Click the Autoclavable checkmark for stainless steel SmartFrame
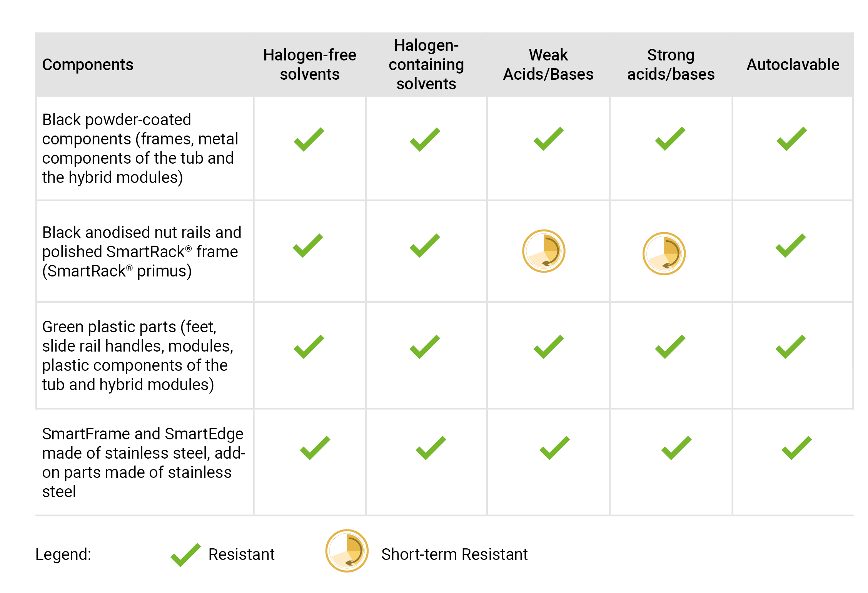Image resolution: width=868 pixels, height=593 pixels. [796, 448]
